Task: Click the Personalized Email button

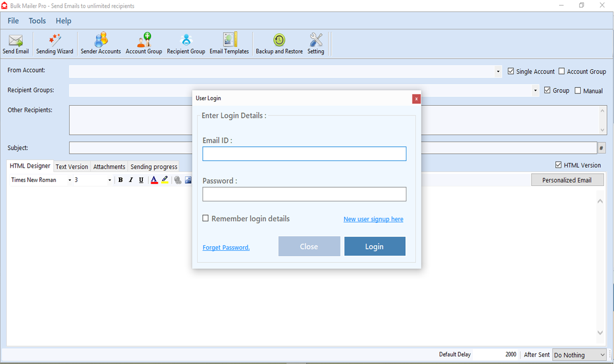Action: click(567, 180)
